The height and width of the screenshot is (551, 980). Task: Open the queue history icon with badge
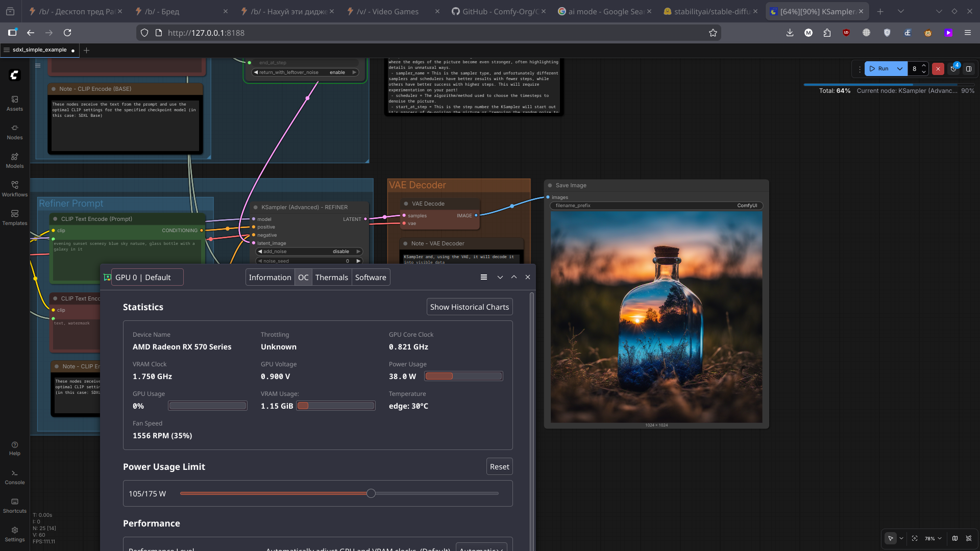click(x=953, y=69)
